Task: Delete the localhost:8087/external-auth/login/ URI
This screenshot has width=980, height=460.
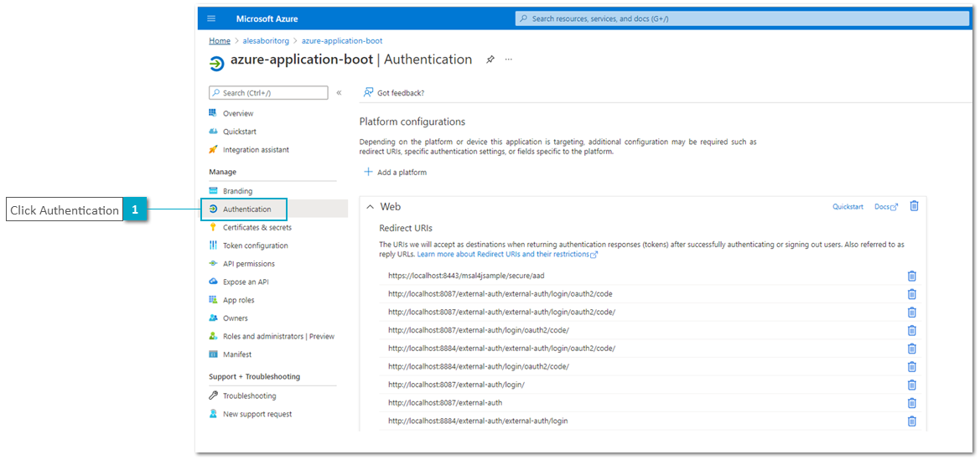Action: coord(911,385)
